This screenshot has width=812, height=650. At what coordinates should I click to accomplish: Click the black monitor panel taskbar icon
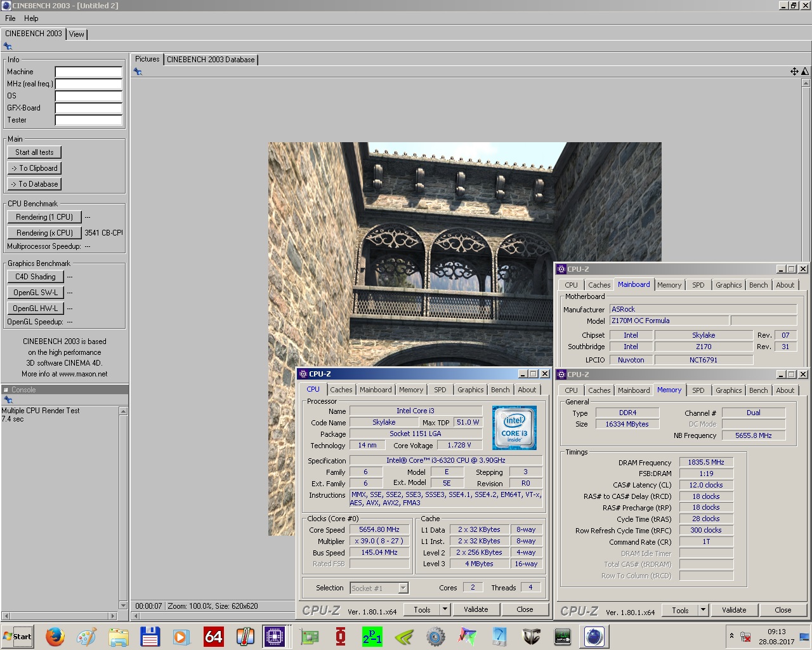click(563, 636)
